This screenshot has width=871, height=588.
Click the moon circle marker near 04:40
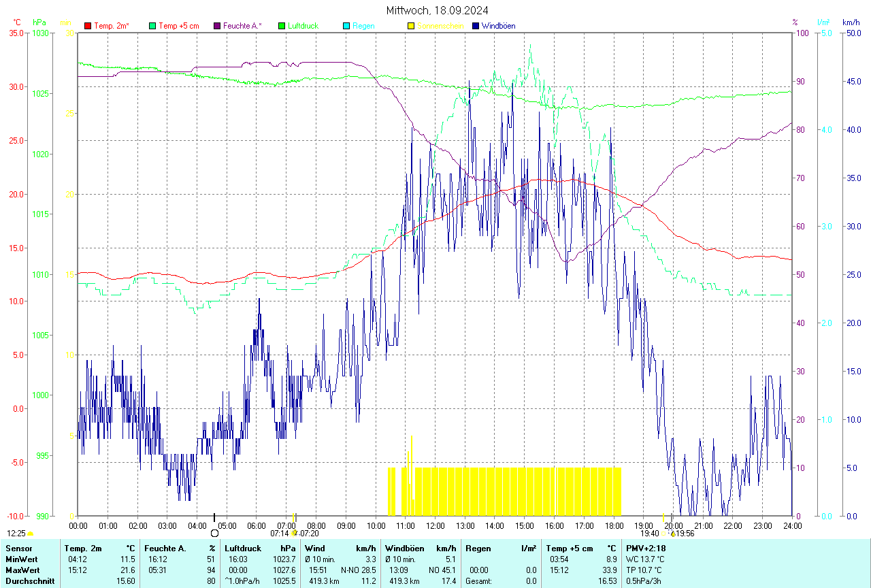215,534
